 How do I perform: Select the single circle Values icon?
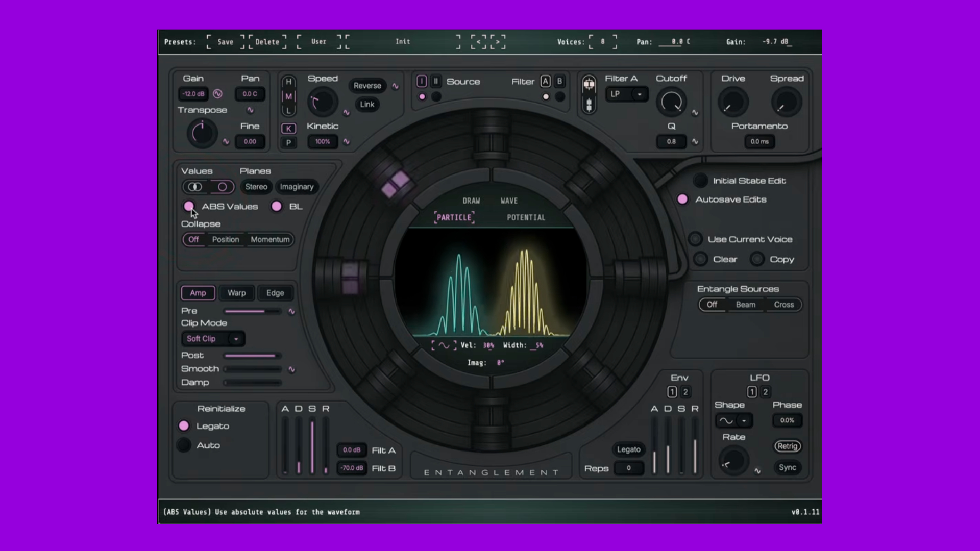[222, 187]
